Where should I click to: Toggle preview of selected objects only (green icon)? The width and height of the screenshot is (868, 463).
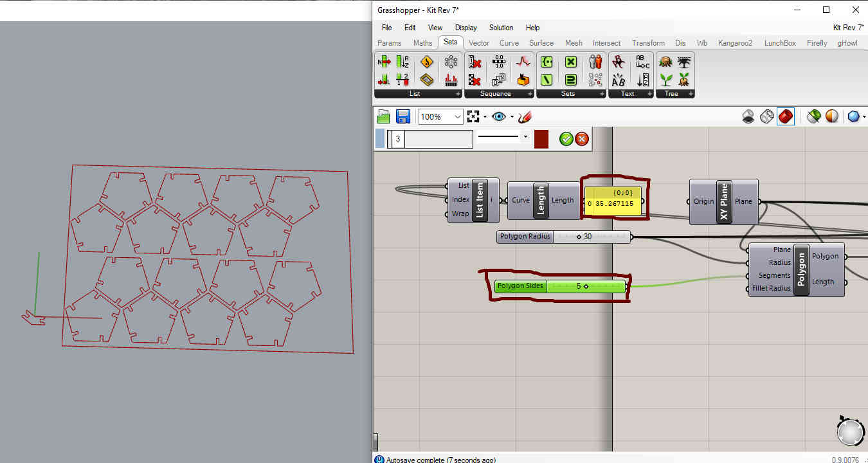coord(813,116)
